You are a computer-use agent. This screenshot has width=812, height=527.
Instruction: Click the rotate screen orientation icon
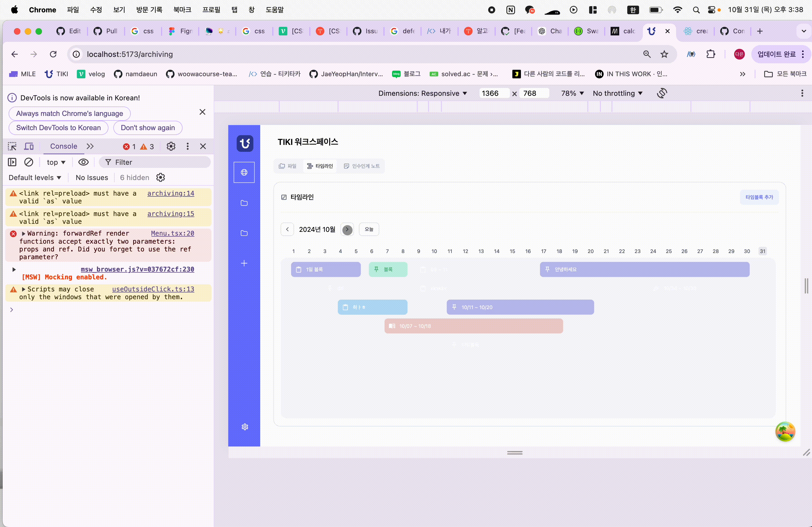pos(662,93)
